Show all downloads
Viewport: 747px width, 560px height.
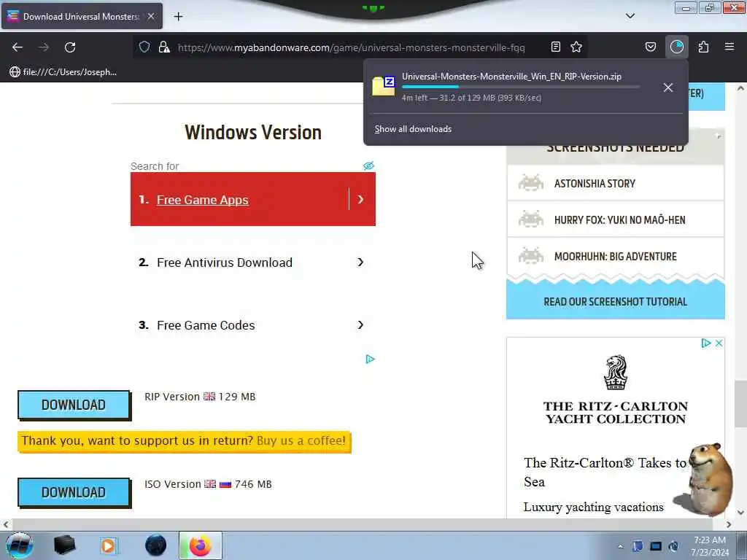pyautogui.click(x=413, y=129)
